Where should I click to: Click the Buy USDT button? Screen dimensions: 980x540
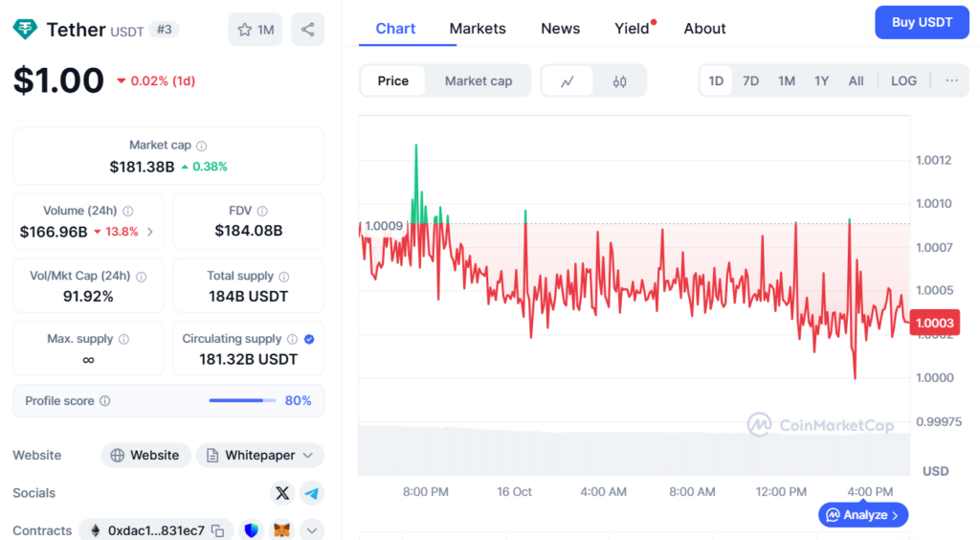click(922, 22)
